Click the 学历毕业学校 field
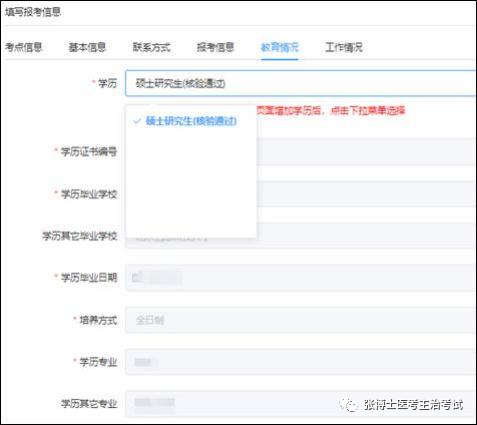Screen dimensions: 477x425 [366, 194]
